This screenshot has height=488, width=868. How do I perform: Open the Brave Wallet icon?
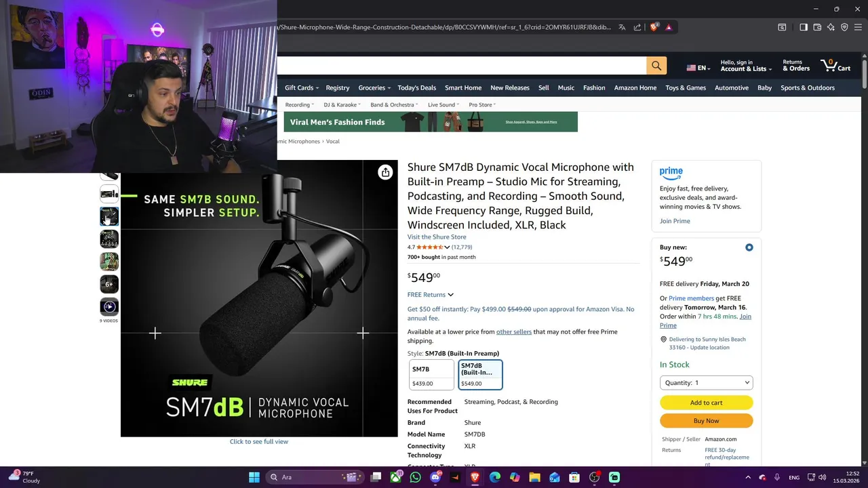click(817, 27)
